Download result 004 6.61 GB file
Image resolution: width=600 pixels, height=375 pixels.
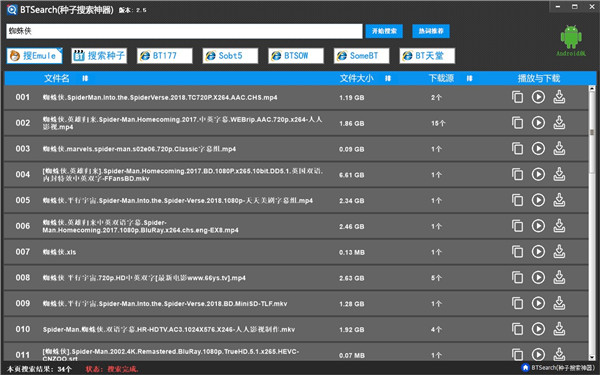(x=559, y=174)
